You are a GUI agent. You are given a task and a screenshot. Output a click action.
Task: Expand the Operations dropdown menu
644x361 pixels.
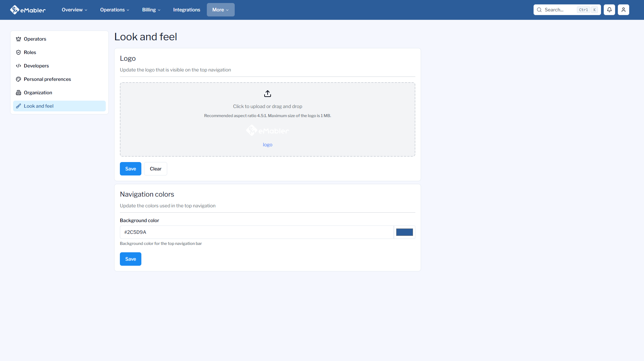point(114,10)
